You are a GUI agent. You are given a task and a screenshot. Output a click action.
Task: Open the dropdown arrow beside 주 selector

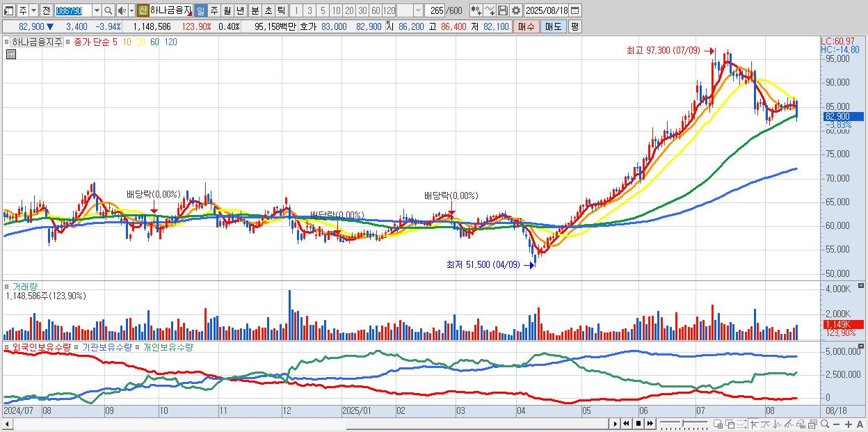pos(33,10)
